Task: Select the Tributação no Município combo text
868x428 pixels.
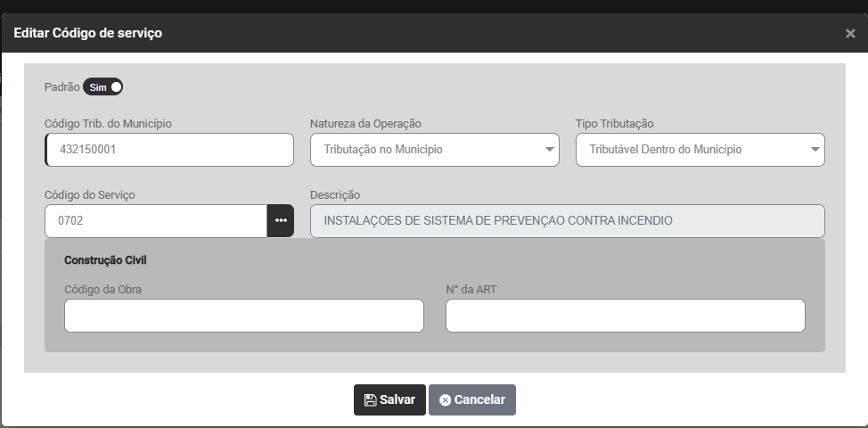Action: tap(383, 150)
